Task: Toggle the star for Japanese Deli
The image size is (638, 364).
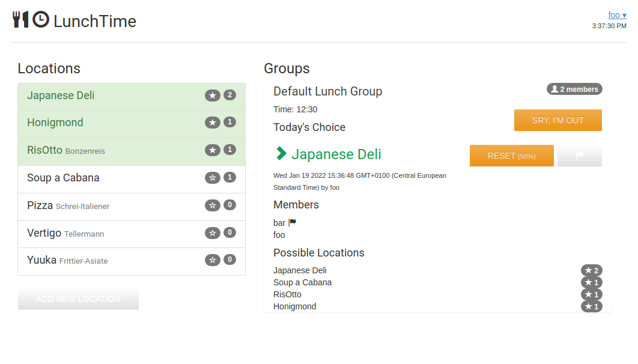Action: pyautogui.click(x=212, y=96)
